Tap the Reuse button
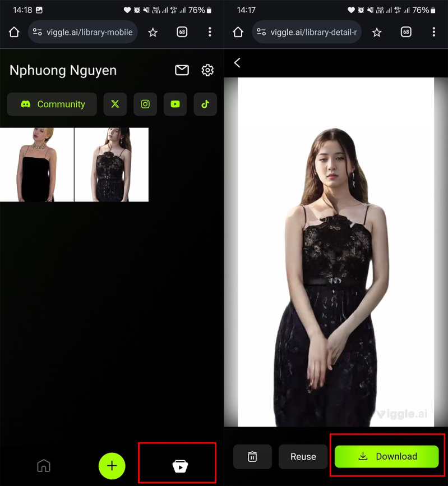The image size is (448, 486). coord(303,456)
